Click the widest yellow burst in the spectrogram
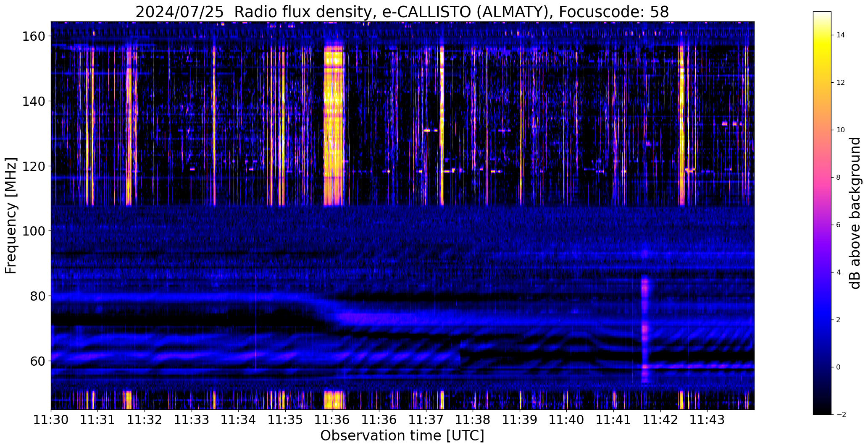Screen dimensions: 868x448 point(334,126)
